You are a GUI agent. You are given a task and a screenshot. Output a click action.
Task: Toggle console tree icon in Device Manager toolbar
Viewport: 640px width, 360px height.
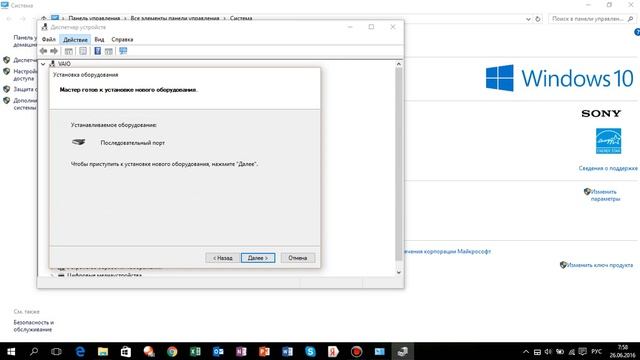click(x=69, y=51)
